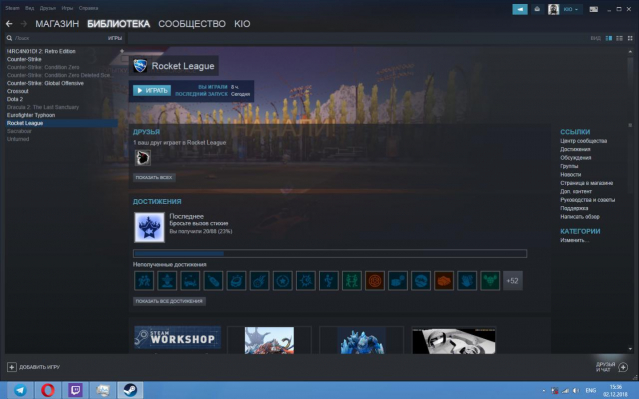Viewport: 639px width, 399px height.
Task: Open the notifications envelope icon
Action: [x=537, y=9]
